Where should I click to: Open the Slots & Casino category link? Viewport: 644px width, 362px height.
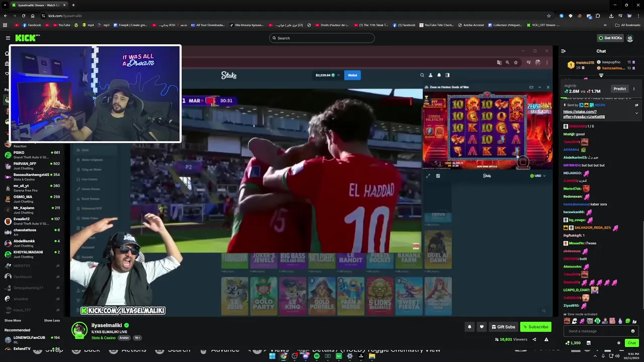coord(103,338)
